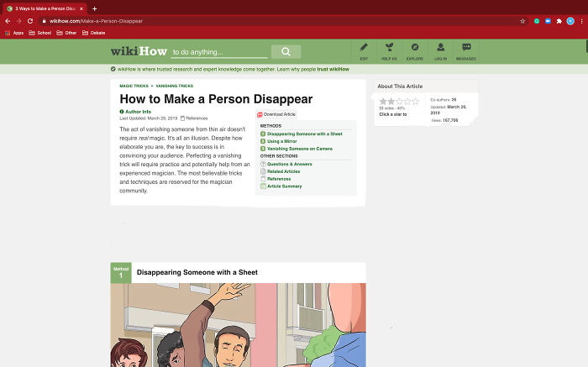Close the wikiHow browser tab
This screenshot has width=588, height=367.
[81, 8]
